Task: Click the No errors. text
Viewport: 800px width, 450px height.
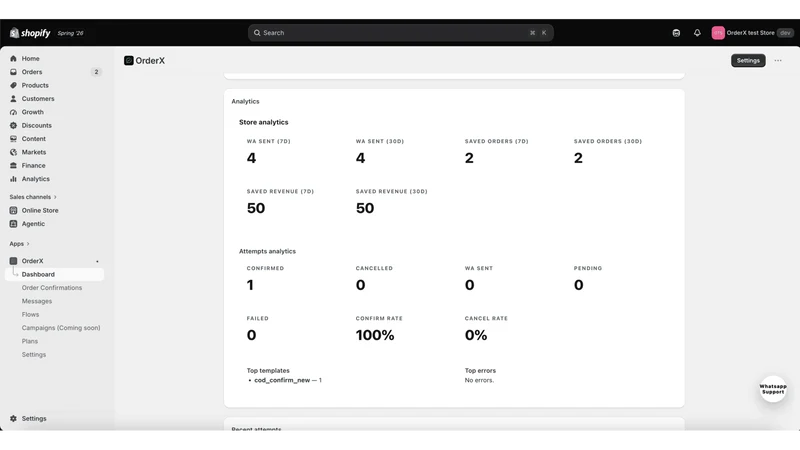Action: 479,380
